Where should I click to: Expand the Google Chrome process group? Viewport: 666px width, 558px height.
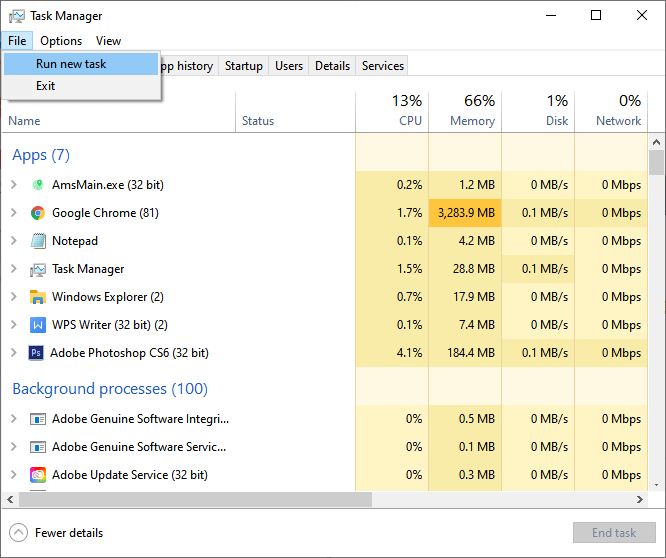14,213
